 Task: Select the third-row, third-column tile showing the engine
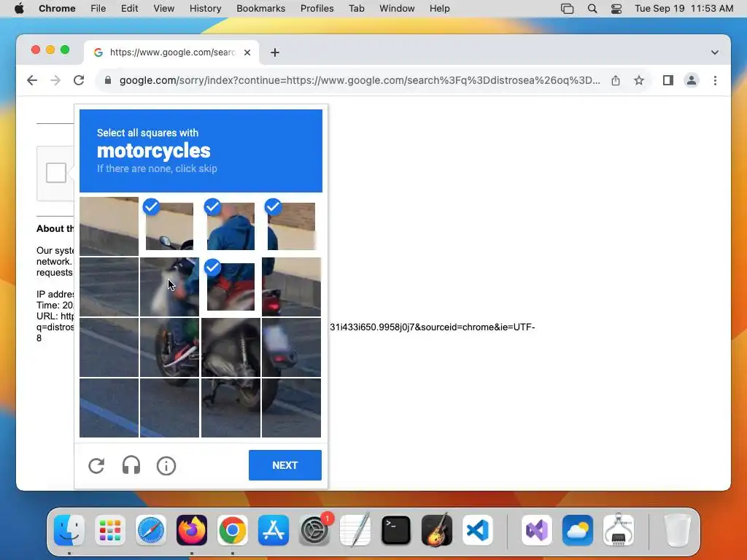pos(231,348)
